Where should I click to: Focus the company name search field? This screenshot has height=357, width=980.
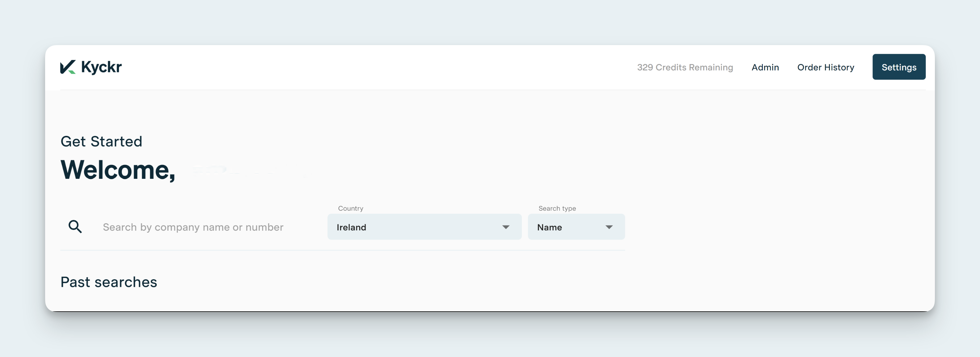[193, 227]
